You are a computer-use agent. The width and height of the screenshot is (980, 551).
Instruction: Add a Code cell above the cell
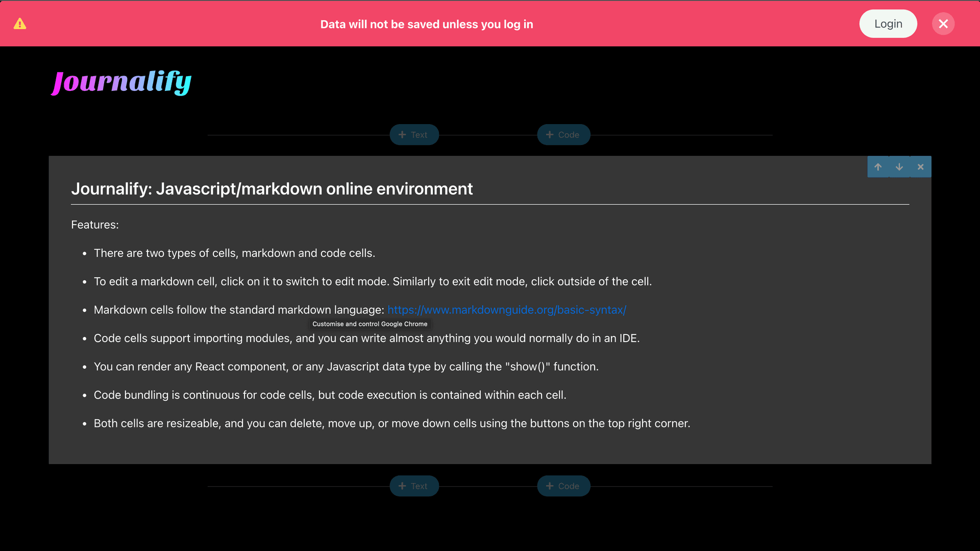563,135
